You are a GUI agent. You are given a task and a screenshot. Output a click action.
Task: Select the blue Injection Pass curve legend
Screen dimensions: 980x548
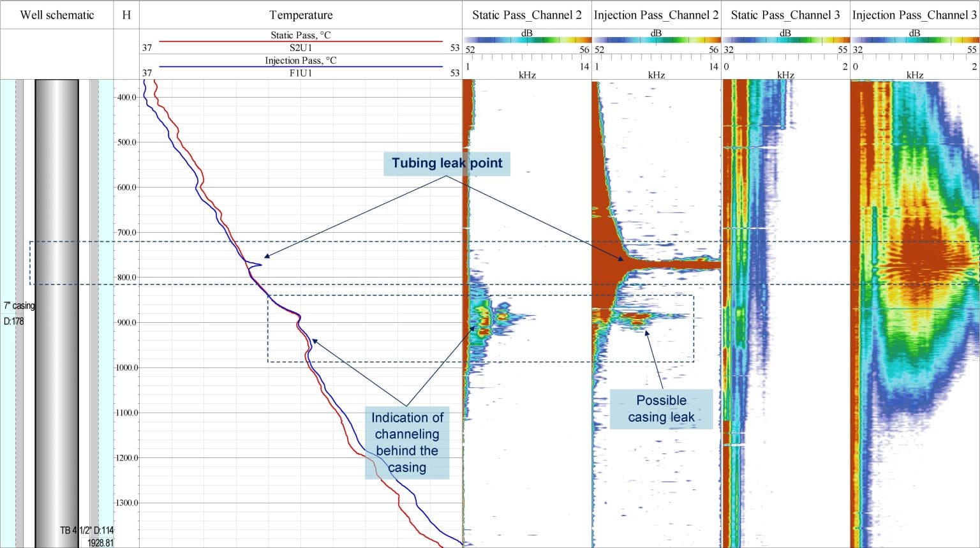pyautogui.click(x=300, y=65)
